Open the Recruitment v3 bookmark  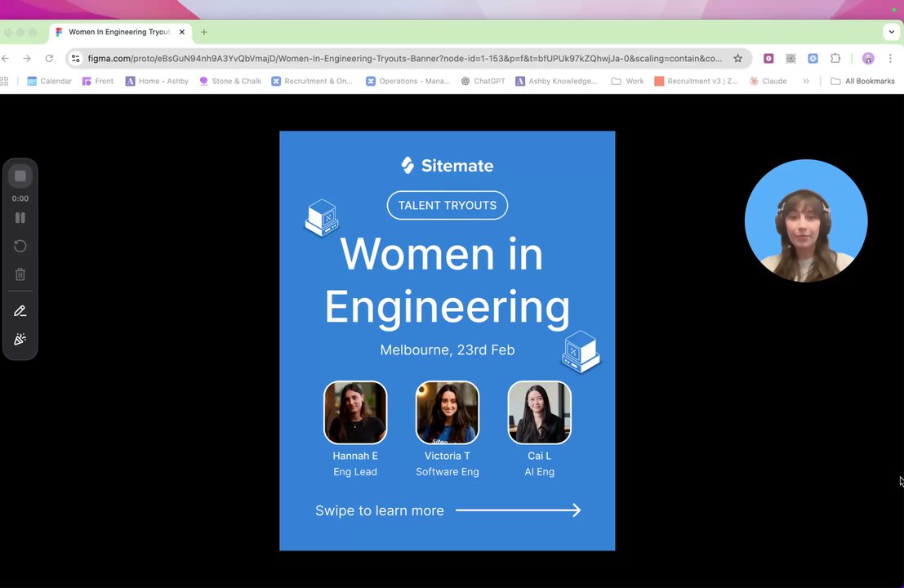click(697, 82)
